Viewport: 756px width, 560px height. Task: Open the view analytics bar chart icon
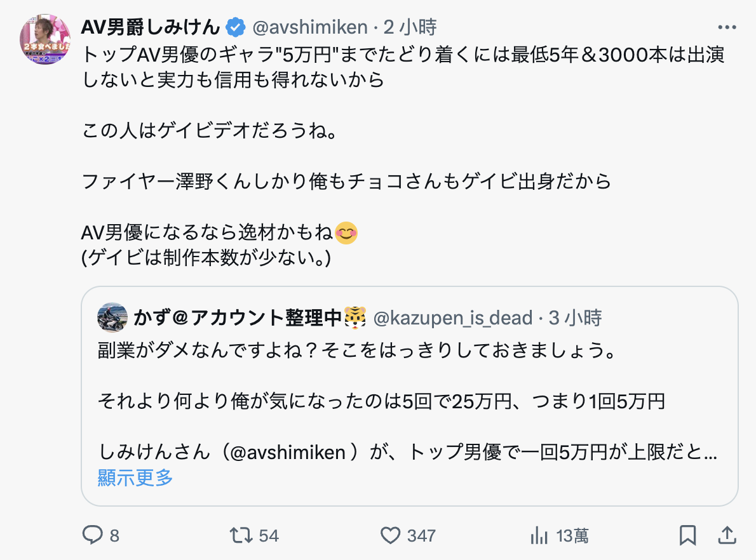(x=539, y=536)
